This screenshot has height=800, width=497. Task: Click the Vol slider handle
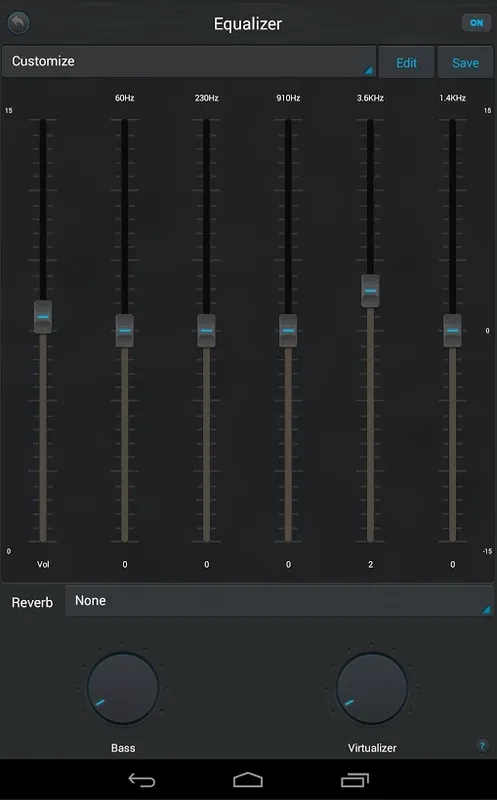coord(43,317)
